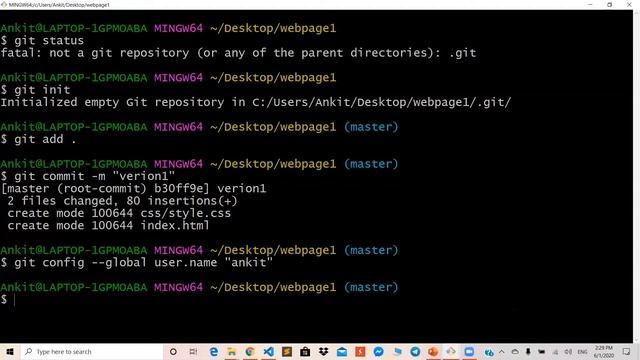Open network status in system tray

coord(555,351)
